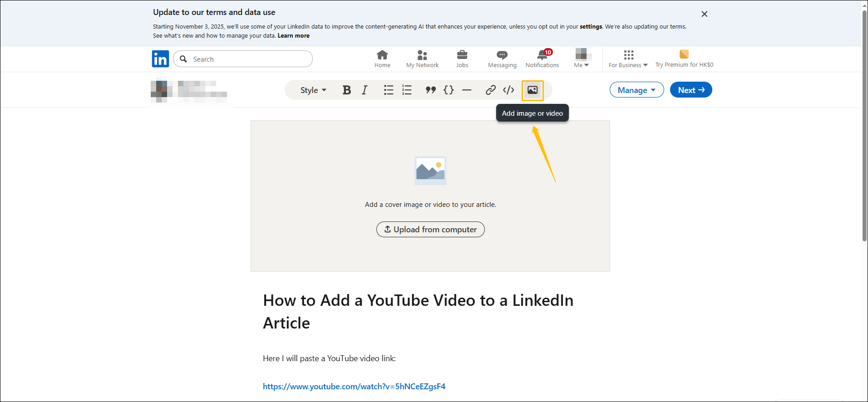Expand the Manage dropdown menu
The image size is (868, 402).
point(636,90)
